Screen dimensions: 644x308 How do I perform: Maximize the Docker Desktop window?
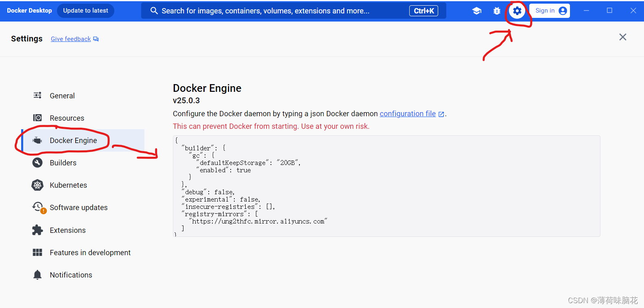(x=609, y=11)
